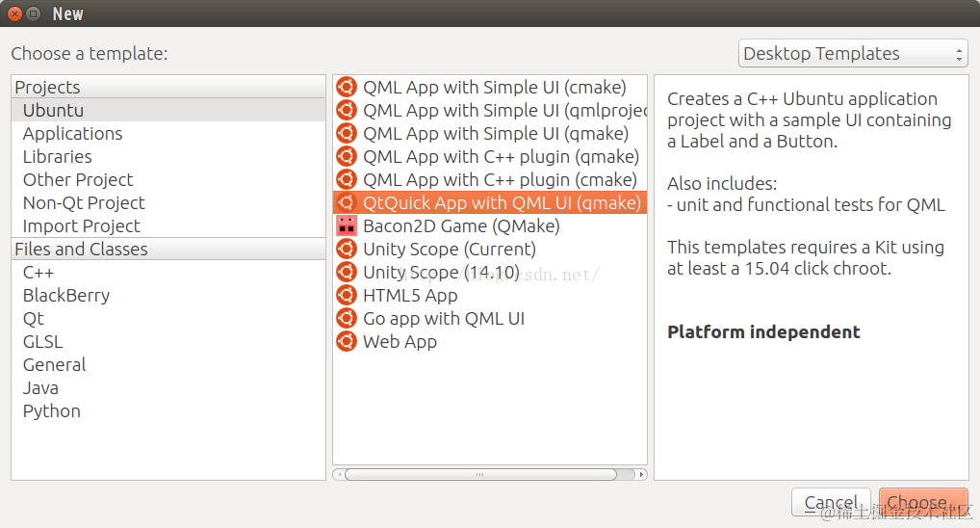This screenshot has height=528, width=980.
Task: Click the Ubuntu icon beside QML App with Simple UI (qmlproject)
Action: tap(347, 110)
